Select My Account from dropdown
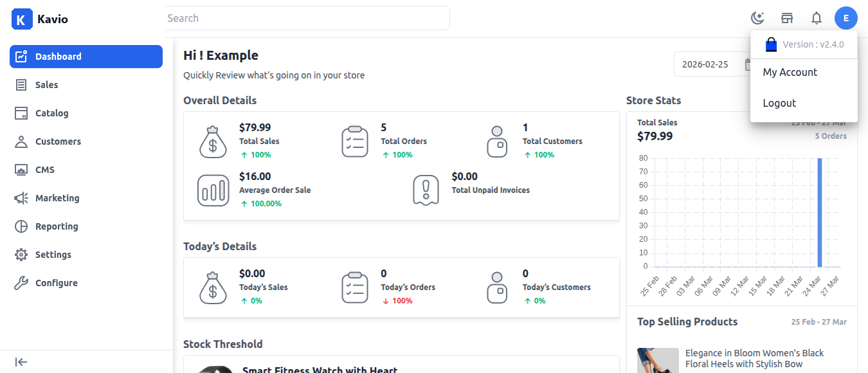This screenshot has width=868, height=373. click(x=804, y=72)
